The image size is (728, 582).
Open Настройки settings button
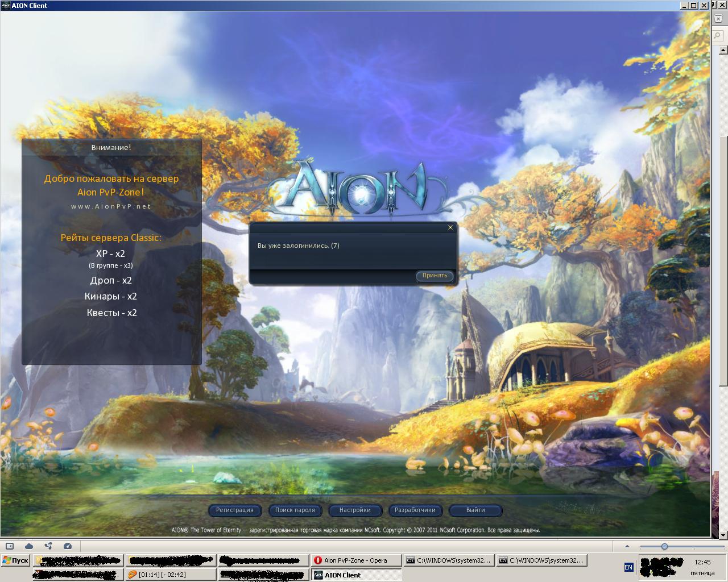[355, 510]
